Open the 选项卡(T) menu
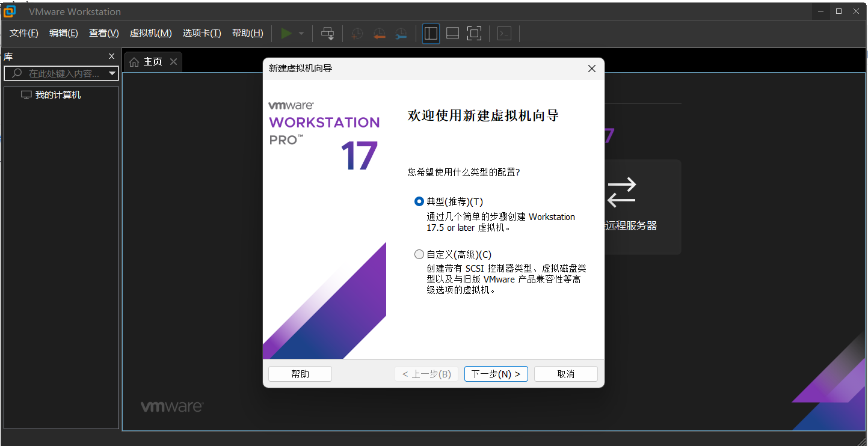Viewport: 868px width, 446px height. coord(202,33)
